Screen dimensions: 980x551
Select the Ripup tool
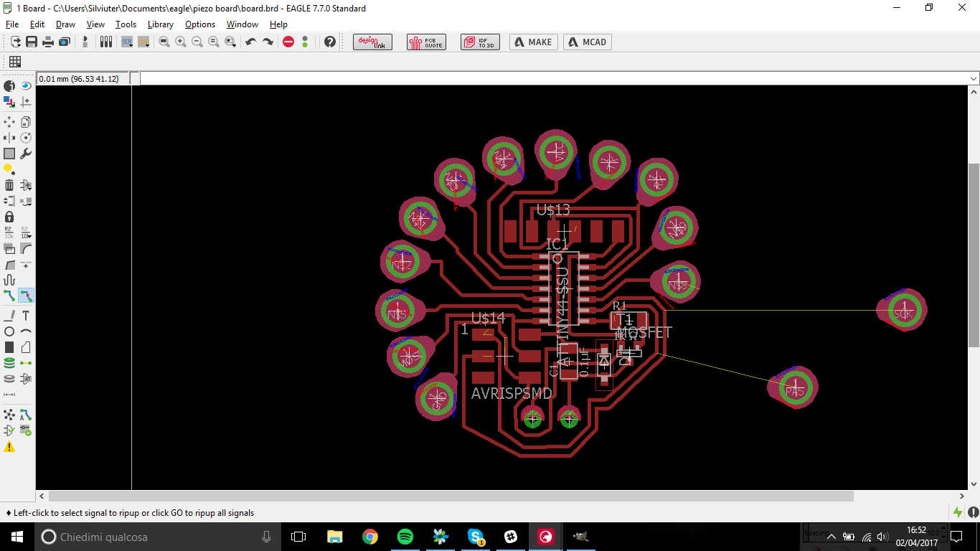point(26,296)
